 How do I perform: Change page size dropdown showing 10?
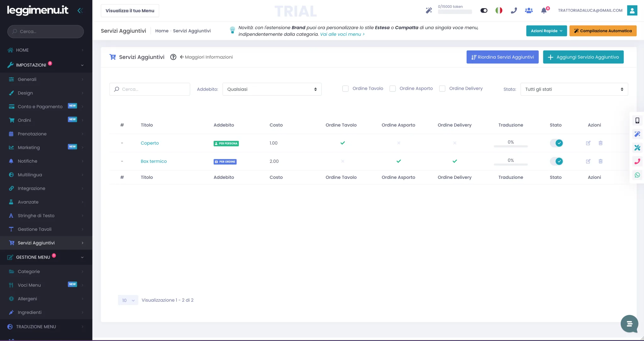tap(128, 300)
